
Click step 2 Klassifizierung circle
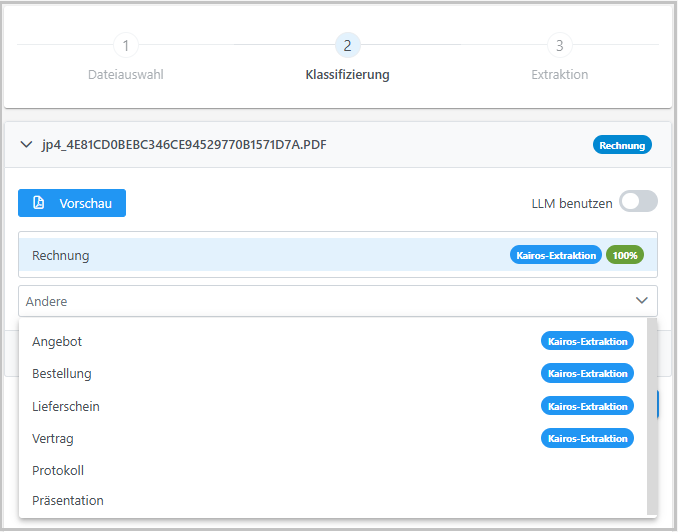click(347, 46)
